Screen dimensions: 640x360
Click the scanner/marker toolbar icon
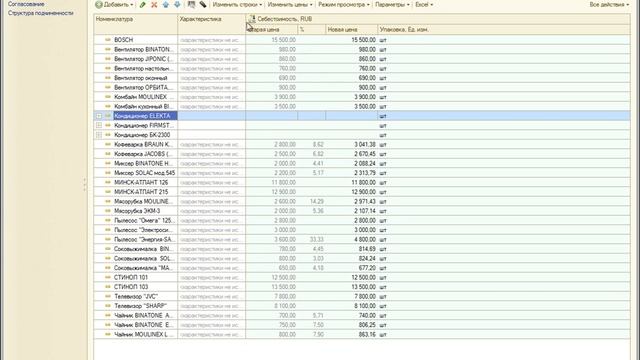(203, 5)
